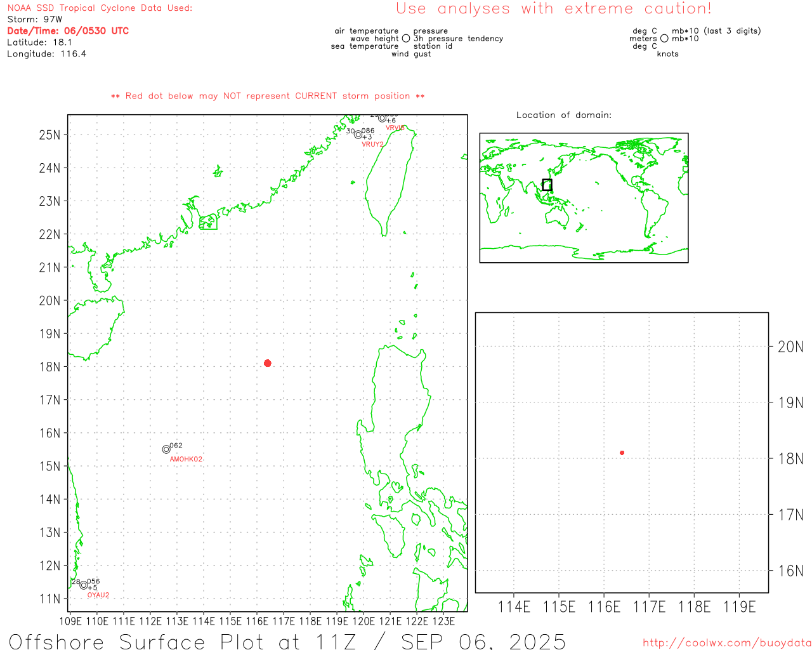Click the 116E longitude label on main map
The image size is (812, 650).
(x=257, y=621)
